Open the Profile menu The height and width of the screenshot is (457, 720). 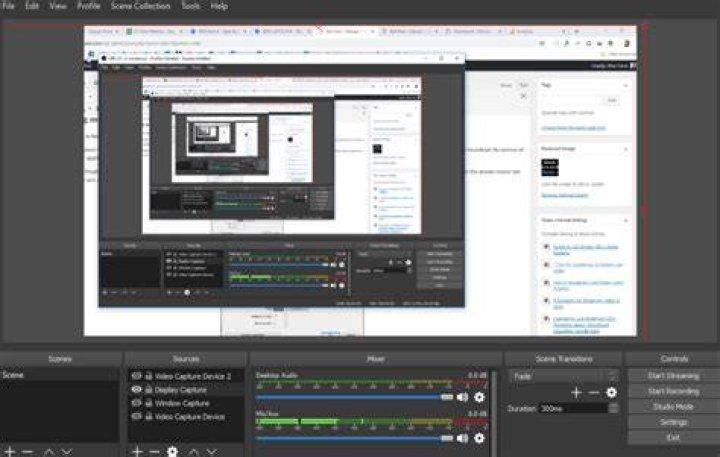click(x=89, y=6)
